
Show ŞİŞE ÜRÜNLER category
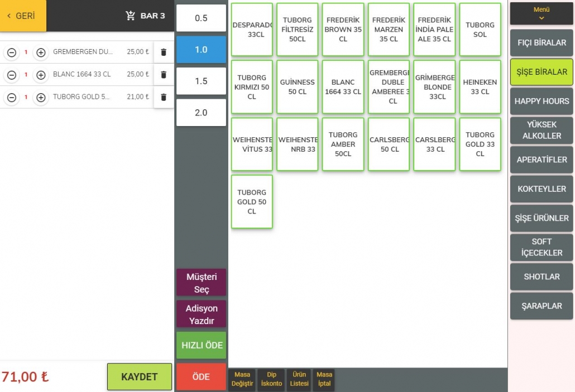[542, 219]
